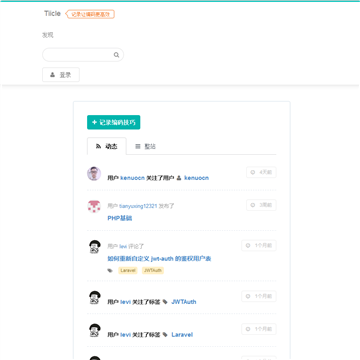360x360 pixels.
Task: Click the search magnifier icon
Action: (x=116, y=55)
